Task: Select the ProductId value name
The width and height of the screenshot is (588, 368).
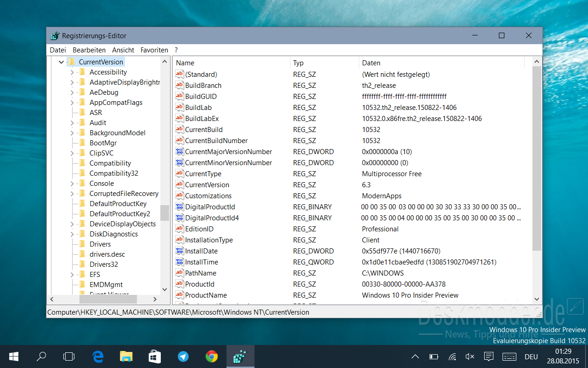Action: point(200,284)
